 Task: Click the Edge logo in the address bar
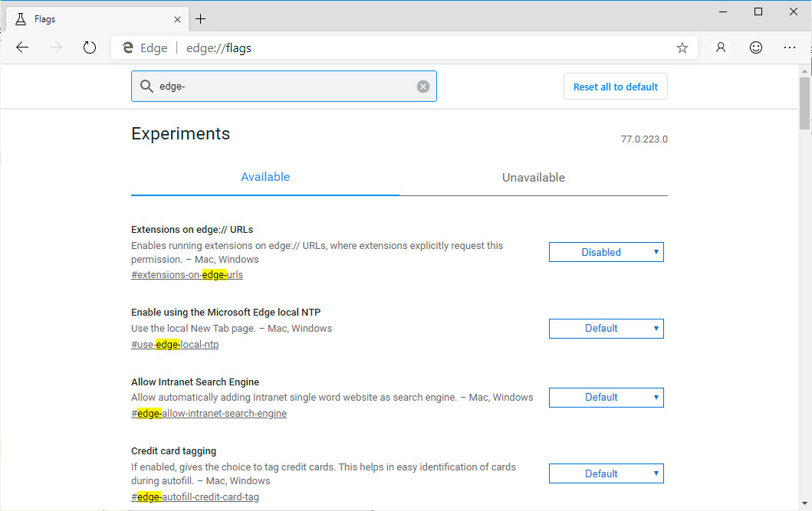click(127, 47)
